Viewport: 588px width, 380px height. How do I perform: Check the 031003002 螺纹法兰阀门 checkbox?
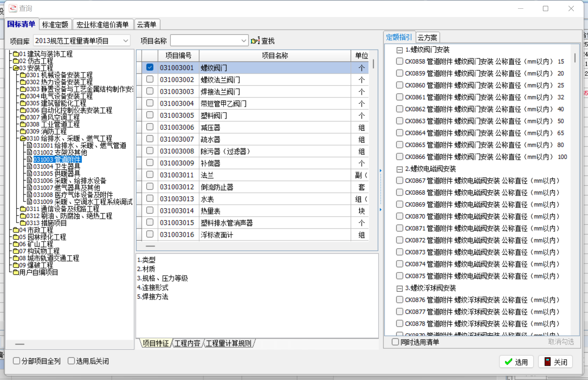tap(150, 79)
